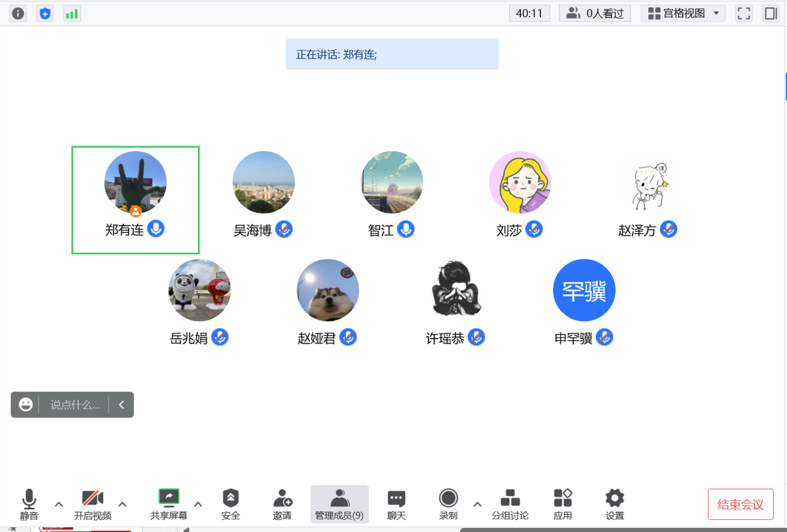Expand audio options arrow beside 静音
787x532 pixels.
[59, 504]
